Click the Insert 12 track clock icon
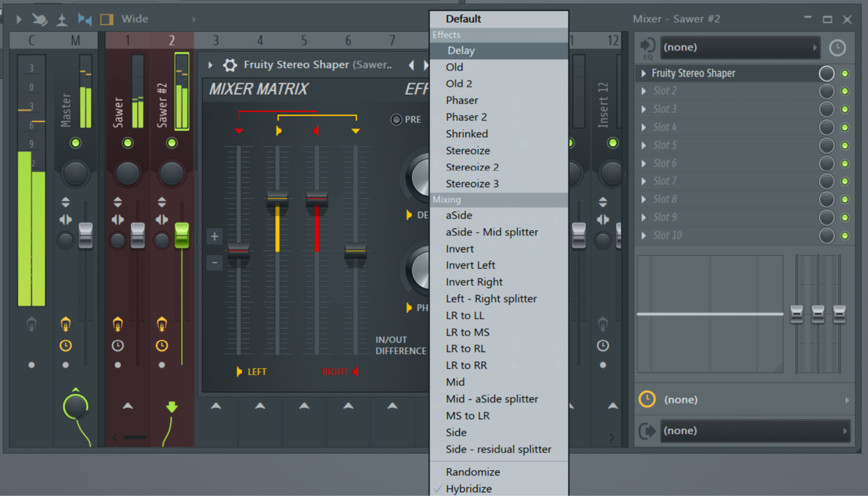The height and width of the screenshot is (496, 868). (x=603, y=346)
